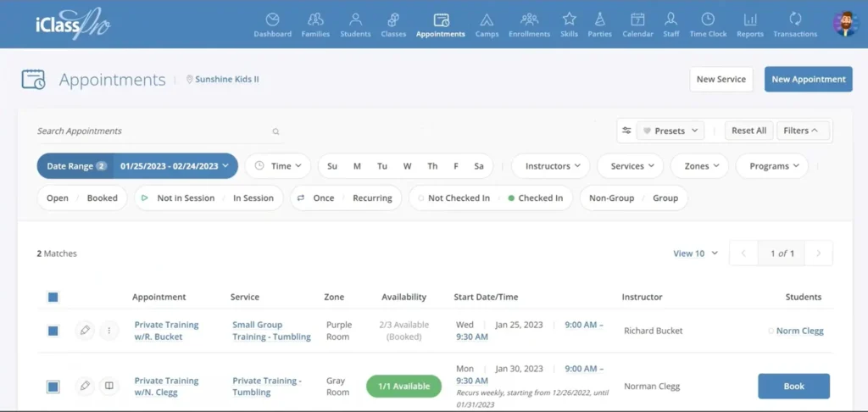Toggle the Booked status filter
Viewport: 868px width, 412px height.
103,198
